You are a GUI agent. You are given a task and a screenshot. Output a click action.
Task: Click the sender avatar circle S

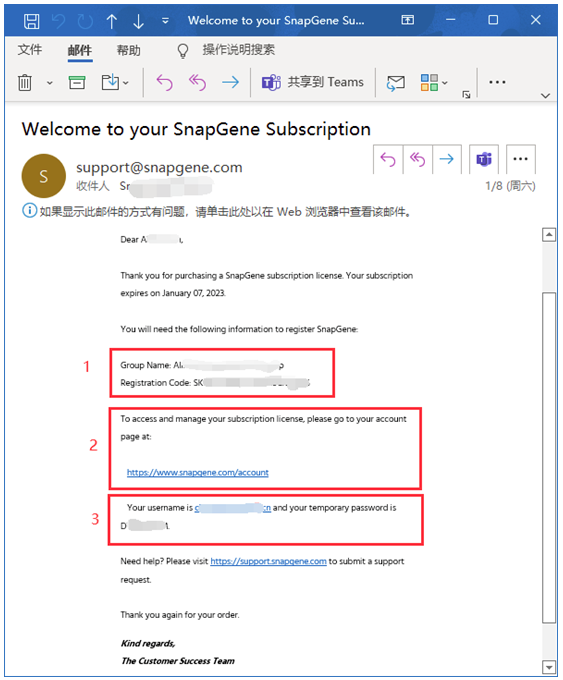(43, 176)
